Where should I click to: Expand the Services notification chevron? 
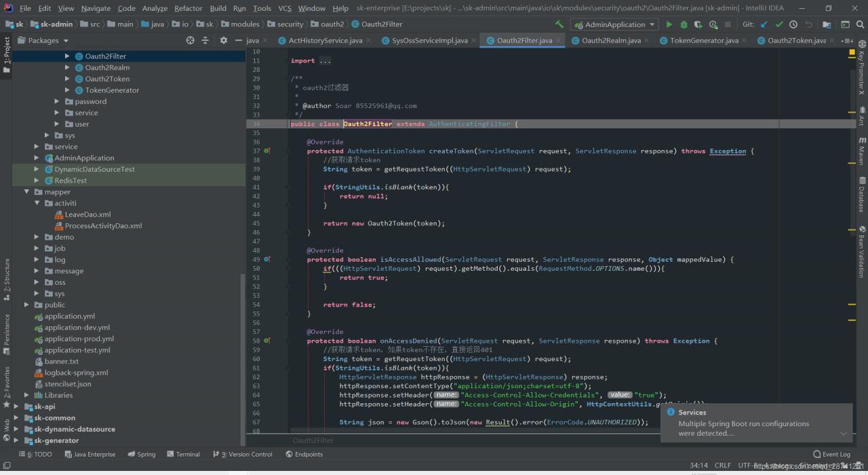coord(843,434)
